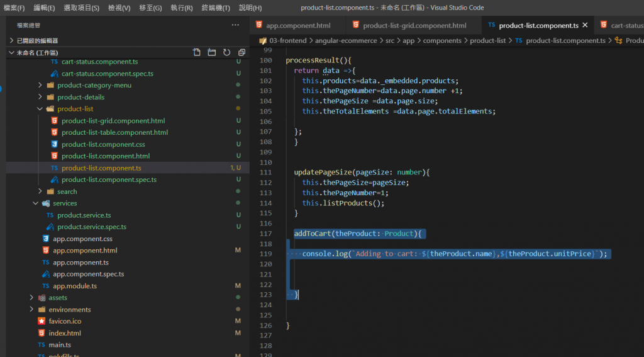Click this.listProducts() on line 114
644x357 pixels.
[343, 203]
